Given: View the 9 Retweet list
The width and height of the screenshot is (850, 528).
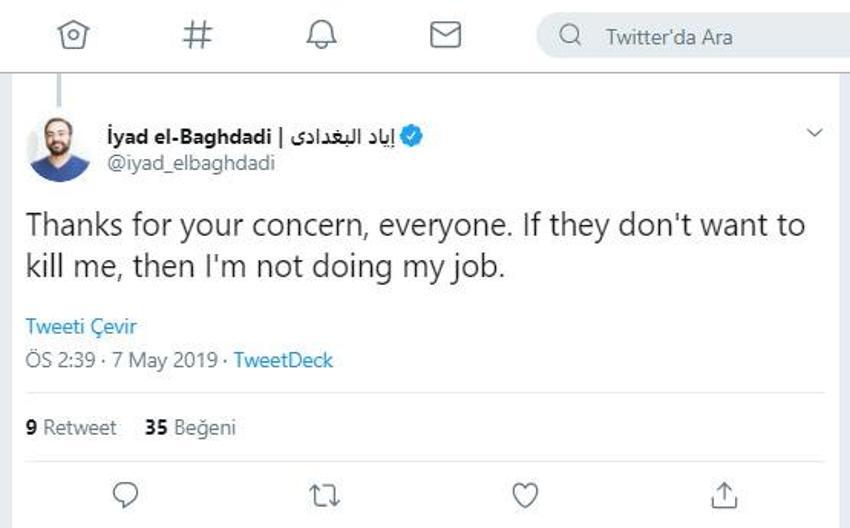Looking at the screenshot, I should pos(71,428).
